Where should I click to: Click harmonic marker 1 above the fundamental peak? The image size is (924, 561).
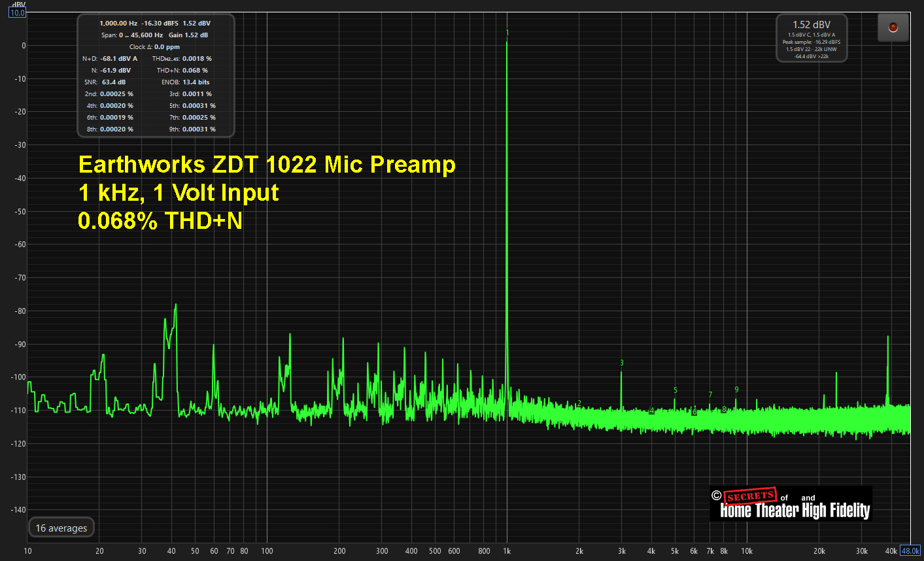click(x=507, y=32)
